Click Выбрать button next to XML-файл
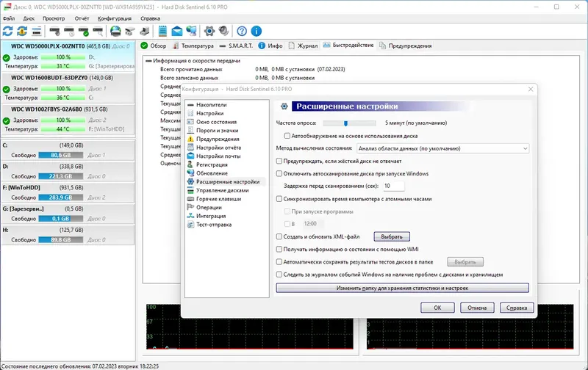This screenshot has height=370, width=588. click(x=392, y=236)
